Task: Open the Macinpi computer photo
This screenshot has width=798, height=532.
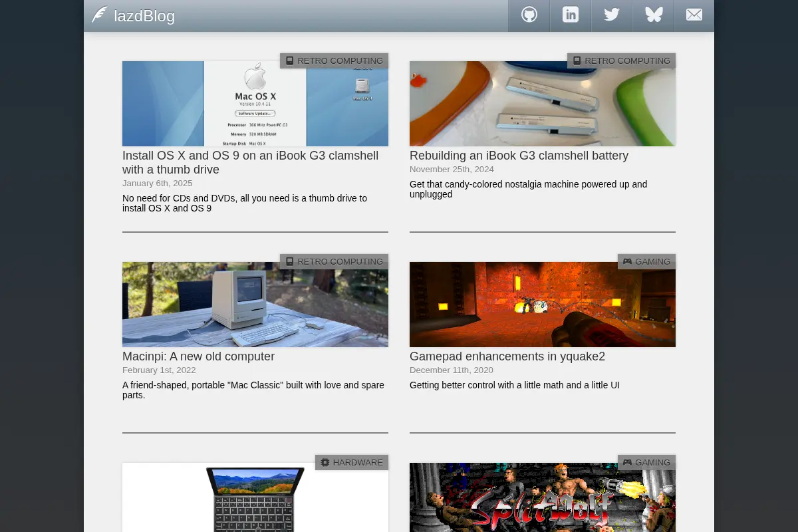Action: 255,305
